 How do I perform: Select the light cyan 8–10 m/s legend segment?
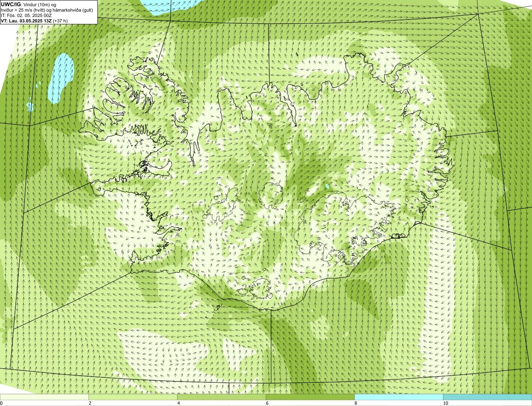[399, 397]
